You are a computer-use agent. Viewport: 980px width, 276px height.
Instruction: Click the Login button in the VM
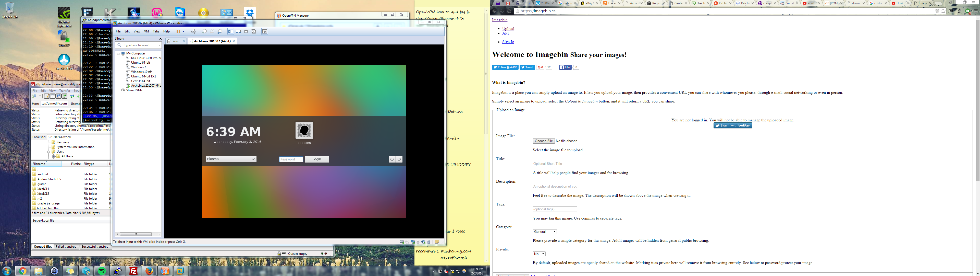point(317,159)
